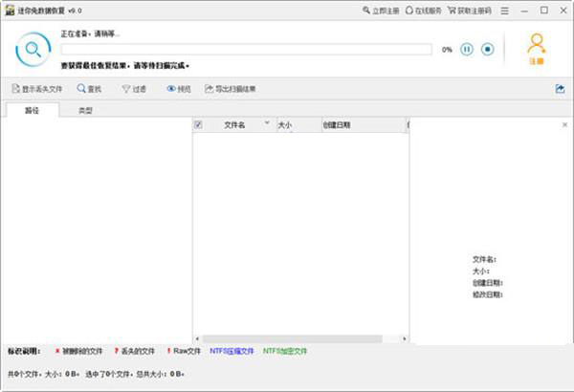Maximize the application window
The width and height of the screenshot is (574, 392).
coord(544,11)
